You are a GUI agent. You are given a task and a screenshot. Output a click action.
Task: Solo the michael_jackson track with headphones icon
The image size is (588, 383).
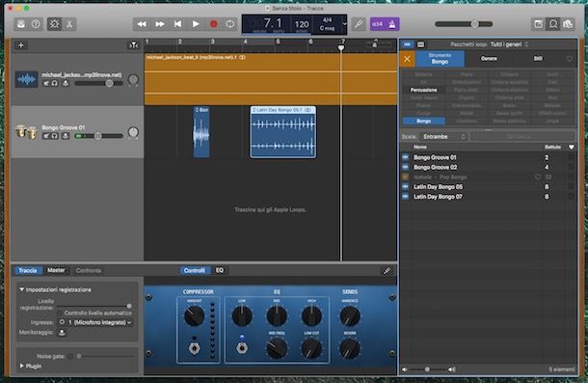point(55,83)
